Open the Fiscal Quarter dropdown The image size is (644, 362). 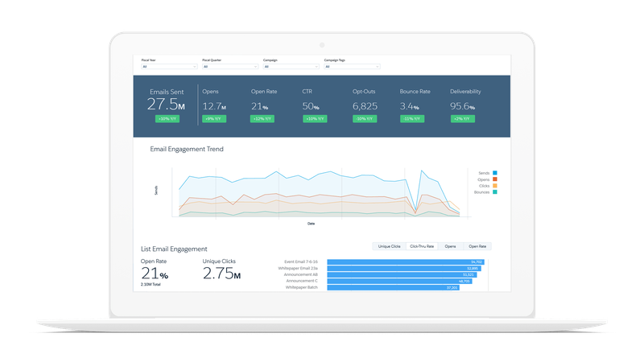pyautogui.click(x=230, y=67)
